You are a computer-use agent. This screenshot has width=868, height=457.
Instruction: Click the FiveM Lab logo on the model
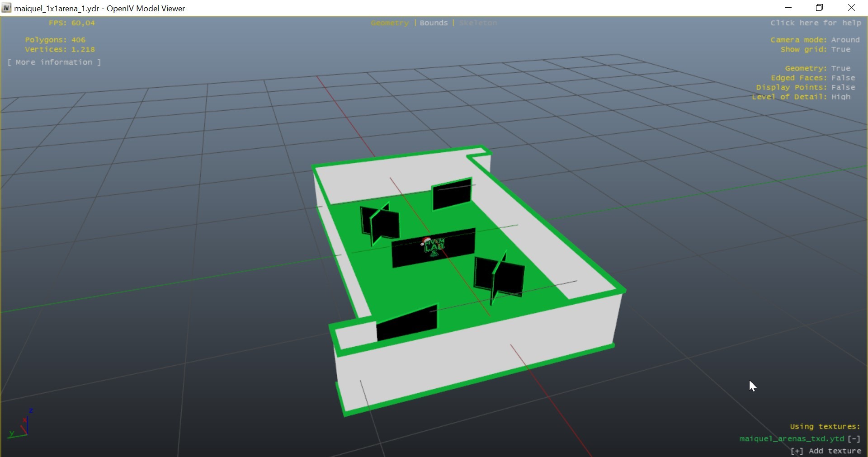coord(434,247)
